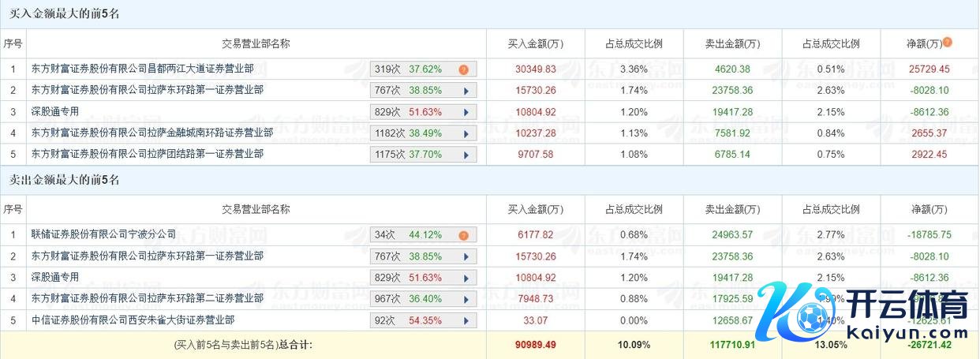
Task: Open the 联储证券宁波分公司 link
Action: click(103, 235)
